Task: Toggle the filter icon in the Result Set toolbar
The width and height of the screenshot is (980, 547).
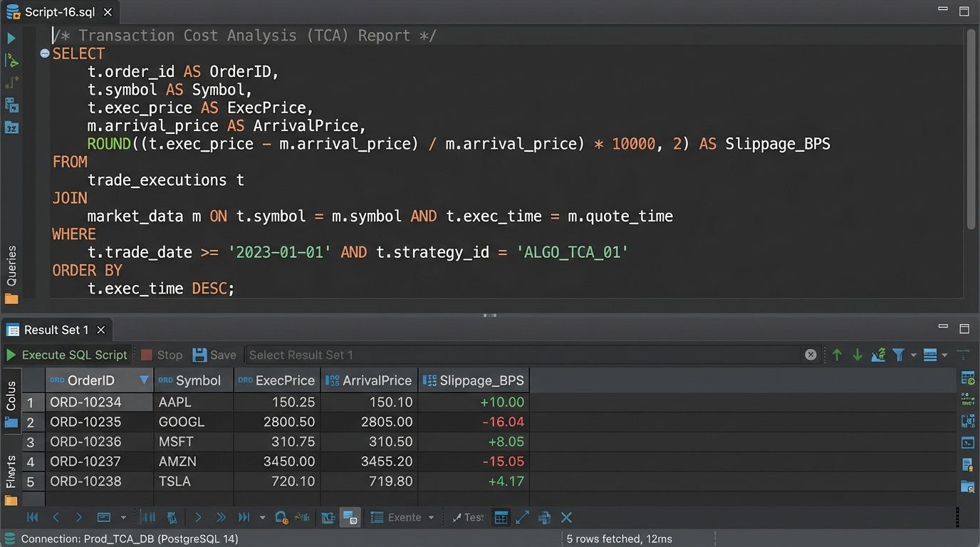Action: pyautogui.click(x=898, y=354)
